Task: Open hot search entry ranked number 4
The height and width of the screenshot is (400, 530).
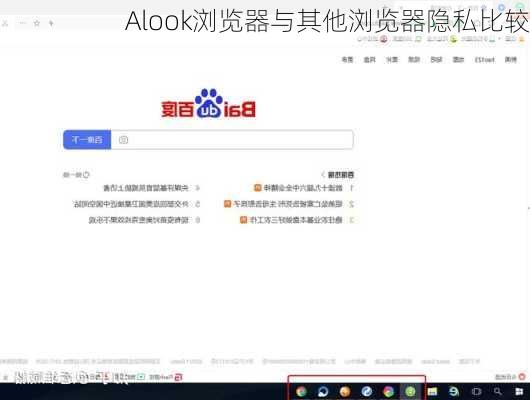Action: pyautogui.click(x=151, y=188)
